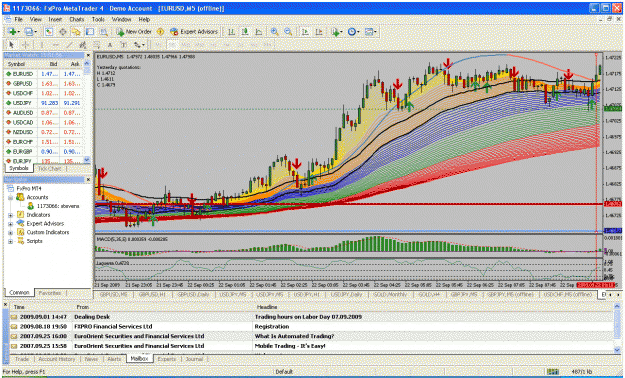Open a new chart with the green plus icon
This screenshot has height=378, width=625.
[12, 32]
